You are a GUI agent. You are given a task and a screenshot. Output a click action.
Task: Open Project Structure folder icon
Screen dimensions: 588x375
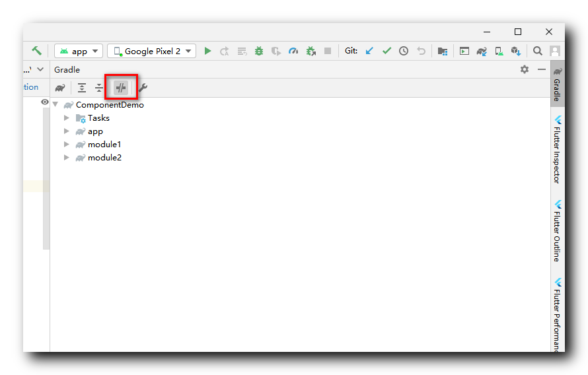coord(443,51)
